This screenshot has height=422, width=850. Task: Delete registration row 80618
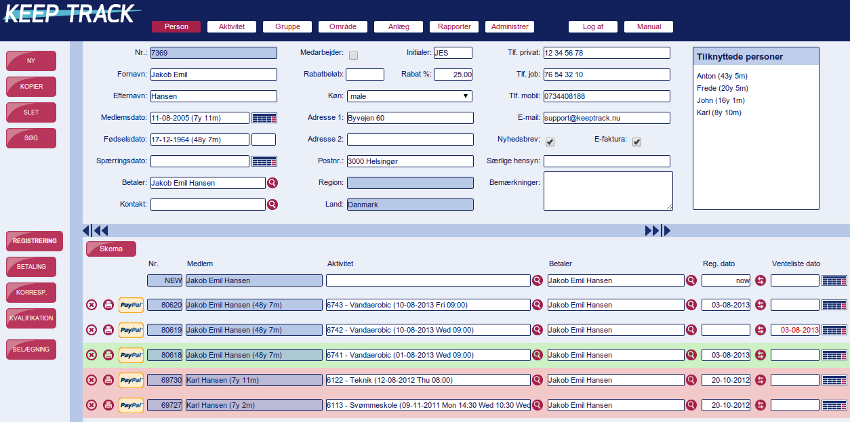(x=92, y=355)
